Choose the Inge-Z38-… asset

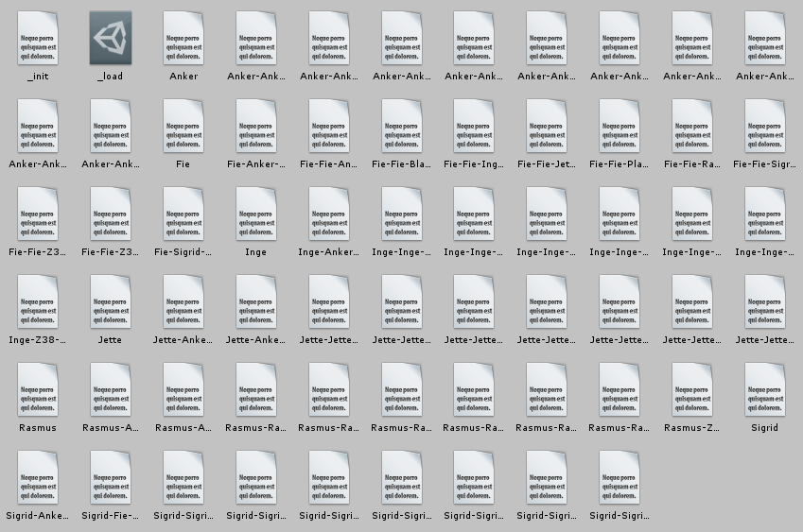[x=38, y=302]
